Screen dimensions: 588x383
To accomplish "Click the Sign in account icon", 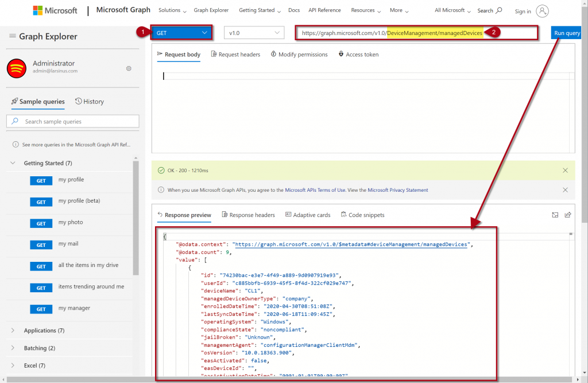I will (542, 11).
